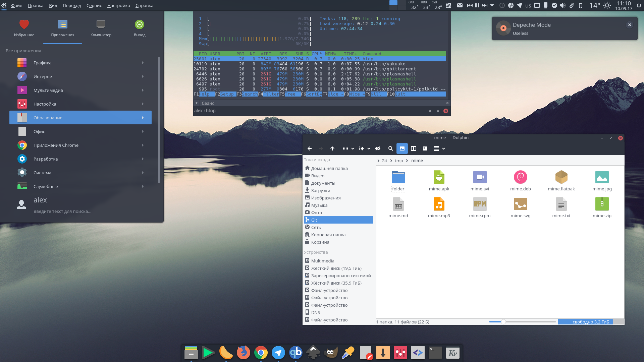Expand Разработка category in launcher
644x362 pixels.
[x=80, y=159]
